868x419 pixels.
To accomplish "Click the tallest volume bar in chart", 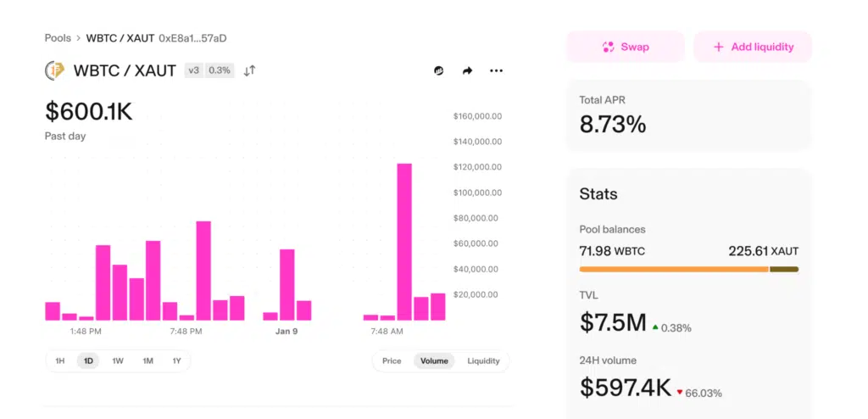I will tap(404, 242).
